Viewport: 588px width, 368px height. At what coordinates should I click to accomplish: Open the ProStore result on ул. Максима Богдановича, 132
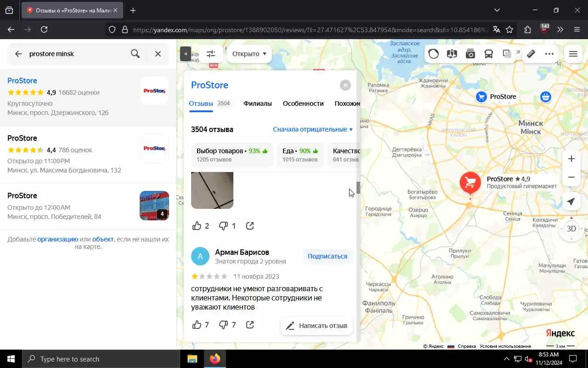(88, 154)
